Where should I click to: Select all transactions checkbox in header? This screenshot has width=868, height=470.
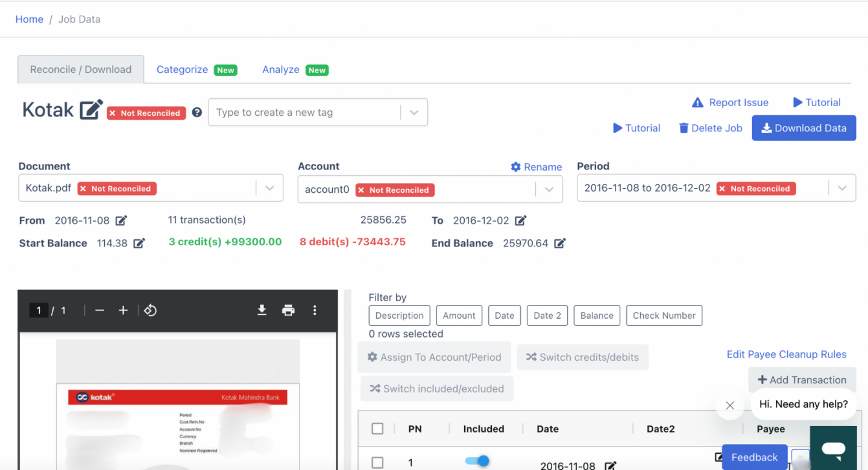point(377,429)
